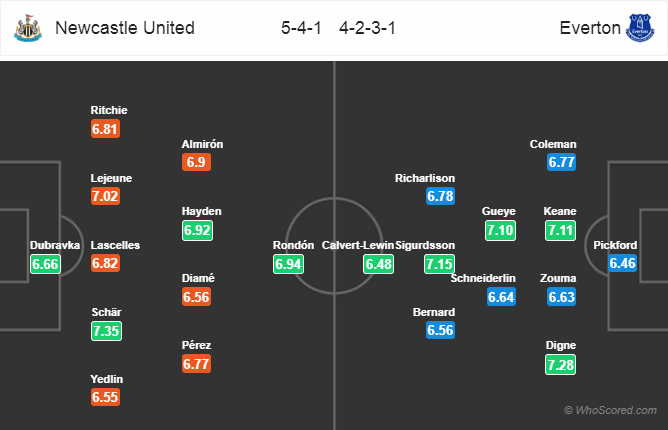Viewport: 668px width, 430px height.
Task: Click Calvert-Lewin's 6.48 rating badge
Action: click(x=378, y=264)
